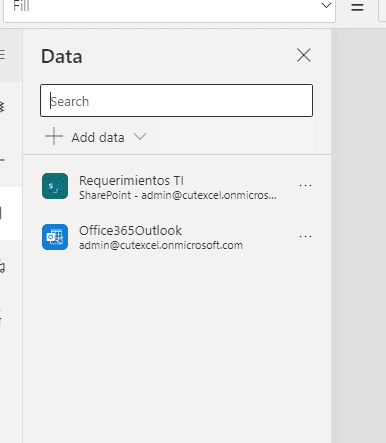The image size is (386, 443).
Task: Expand the Fill property dropdown
Action: pos(326,5)
